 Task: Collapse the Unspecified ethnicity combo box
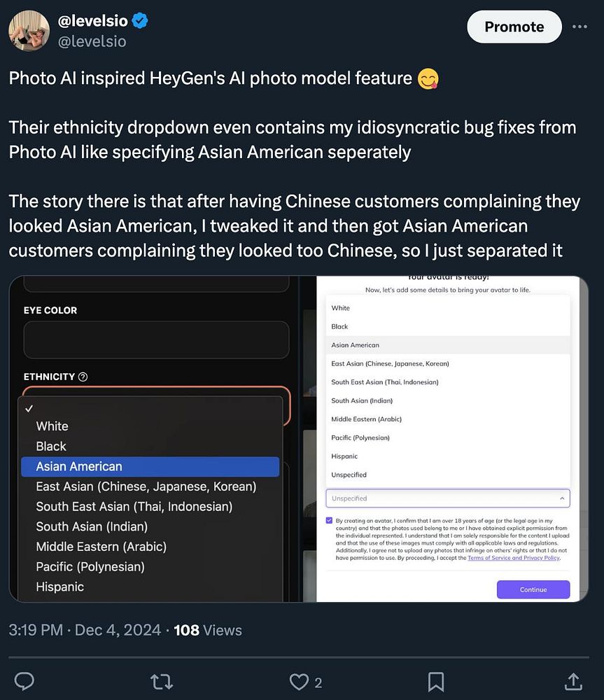click(x=448, y=498)
